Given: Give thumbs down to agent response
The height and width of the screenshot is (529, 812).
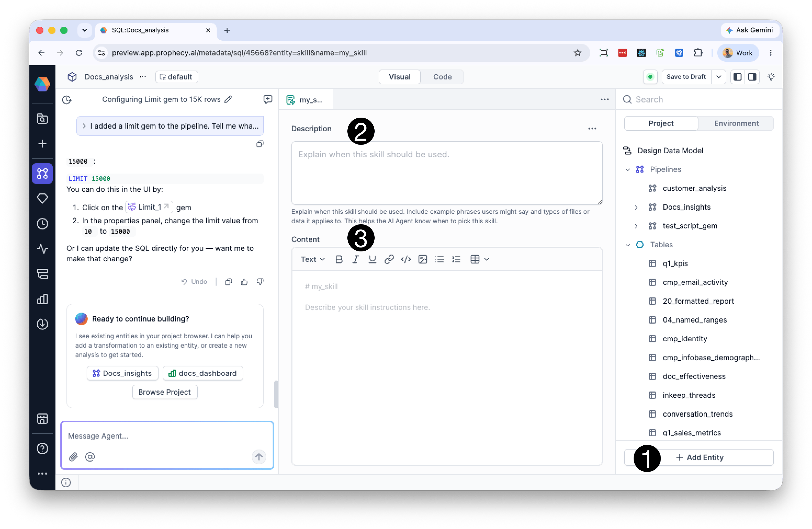Looking at the screenshot, I should (260, 281).
